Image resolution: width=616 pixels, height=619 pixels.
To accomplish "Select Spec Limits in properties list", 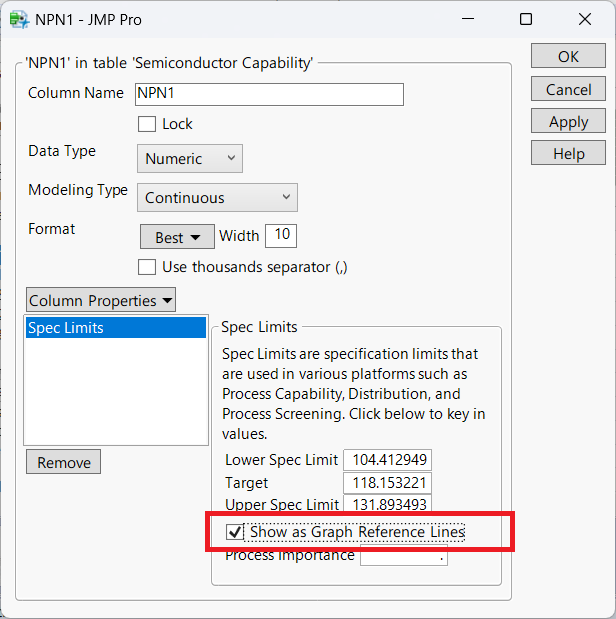I will click(x=114, y=328).
